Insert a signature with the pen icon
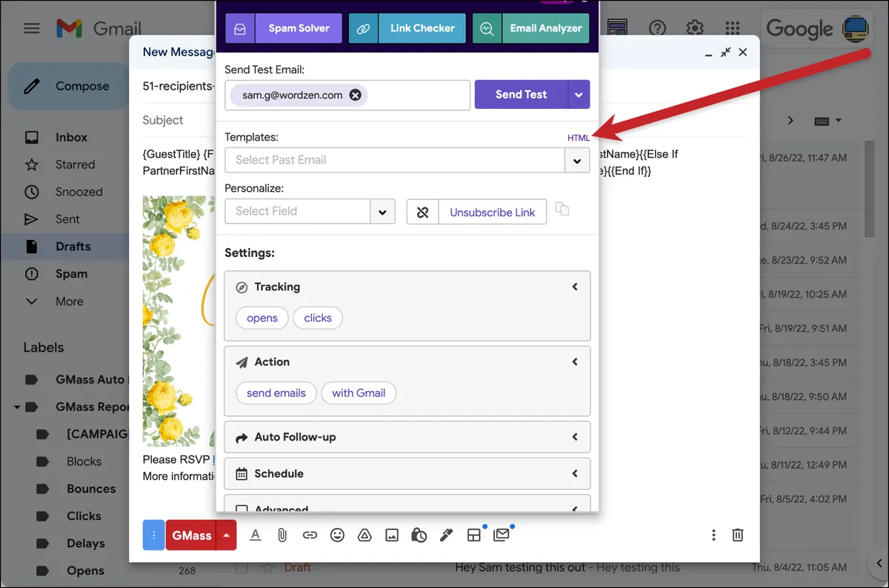The width and height of the screenshot is (889, 588). click(x=446, y=535)
